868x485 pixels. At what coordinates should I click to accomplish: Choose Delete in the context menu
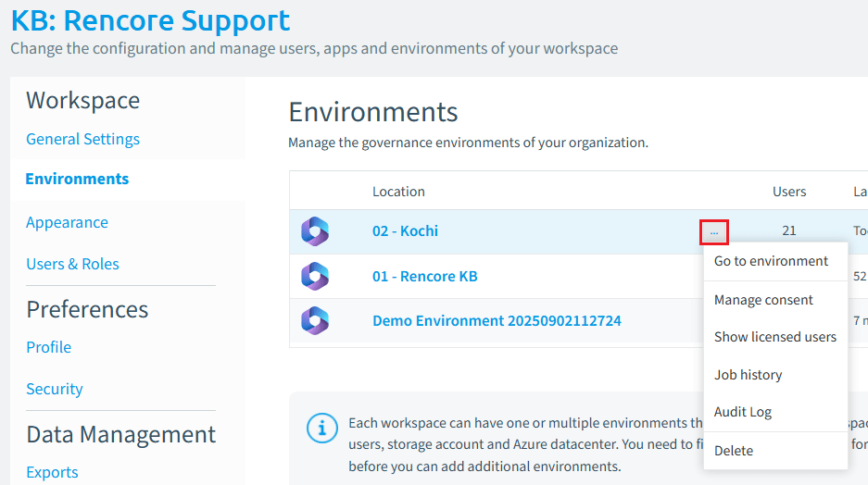pos(734,451)
